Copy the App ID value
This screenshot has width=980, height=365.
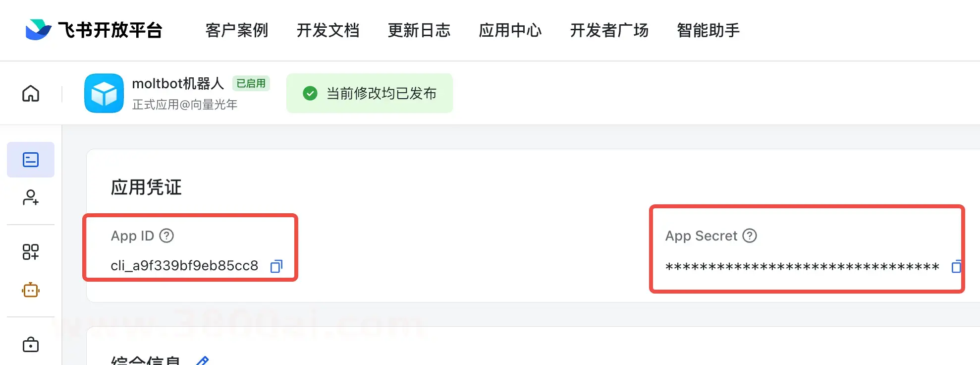click(x=276, y=266)
